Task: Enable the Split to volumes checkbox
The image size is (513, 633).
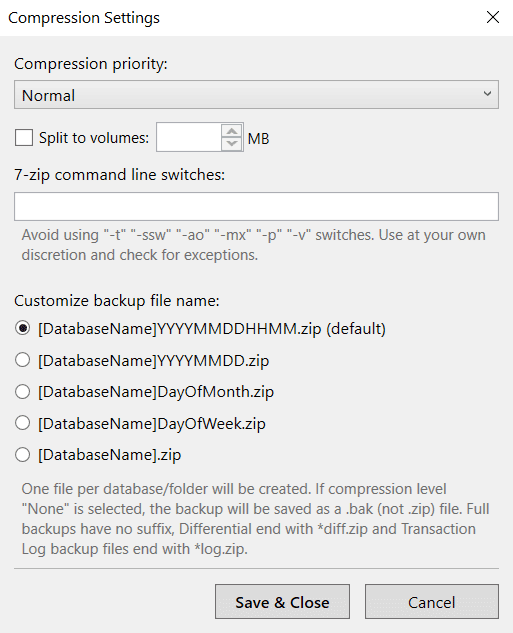Action: pyautogui.click(x=24, y=138)
